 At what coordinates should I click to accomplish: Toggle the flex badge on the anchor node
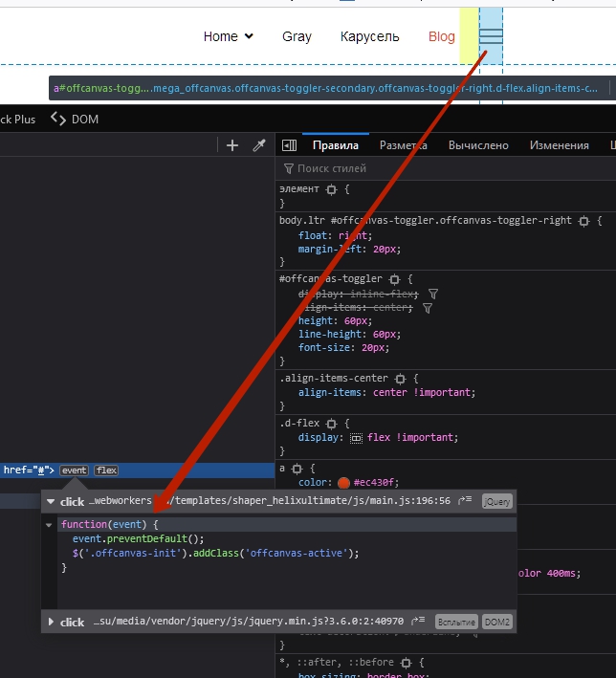pyautogui.click(x=106, y=470)
